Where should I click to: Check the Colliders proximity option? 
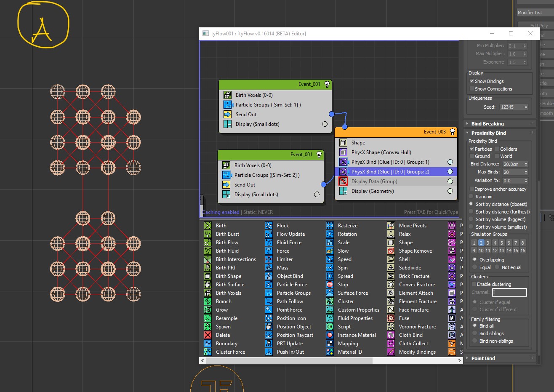pyautogui.click(x=497, y=149)
